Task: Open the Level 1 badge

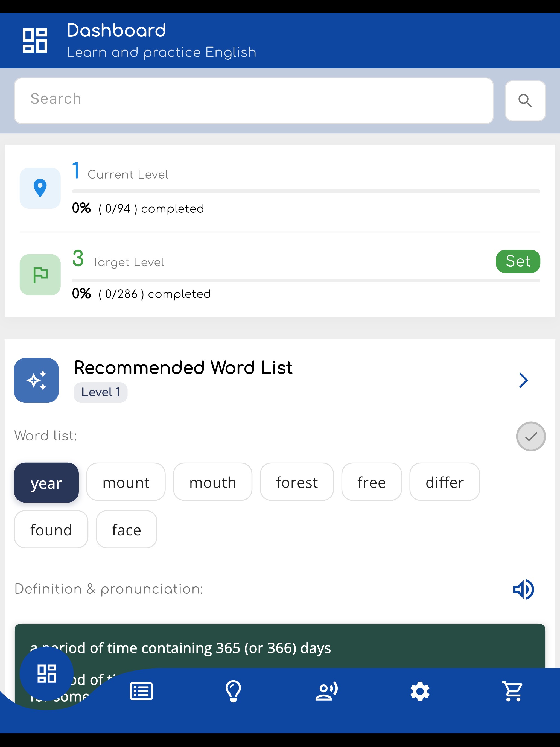Action: coord(100,392)
